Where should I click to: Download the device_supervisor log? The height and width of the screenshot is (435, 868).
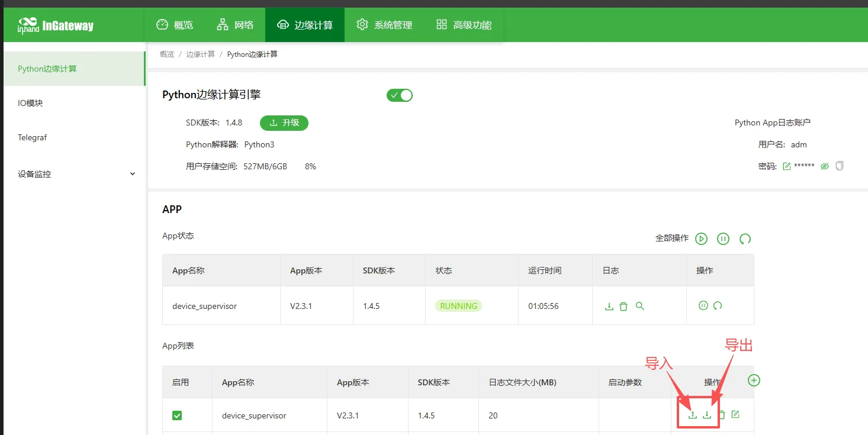(x=609, y=306)
